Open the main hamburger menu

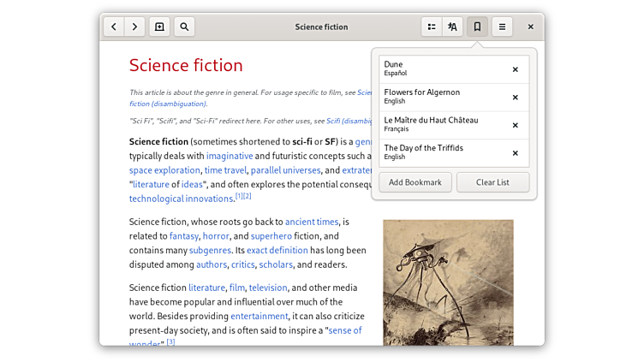(502, 27)
